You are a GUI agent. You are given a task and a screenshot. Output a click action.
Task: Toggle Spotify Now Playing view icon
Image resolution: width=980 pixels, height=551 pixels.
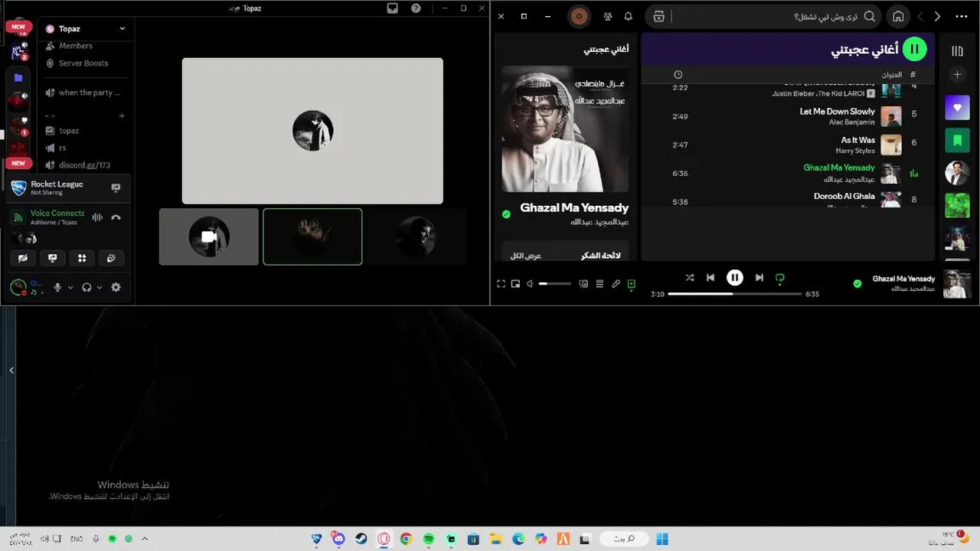pos(632,284)
